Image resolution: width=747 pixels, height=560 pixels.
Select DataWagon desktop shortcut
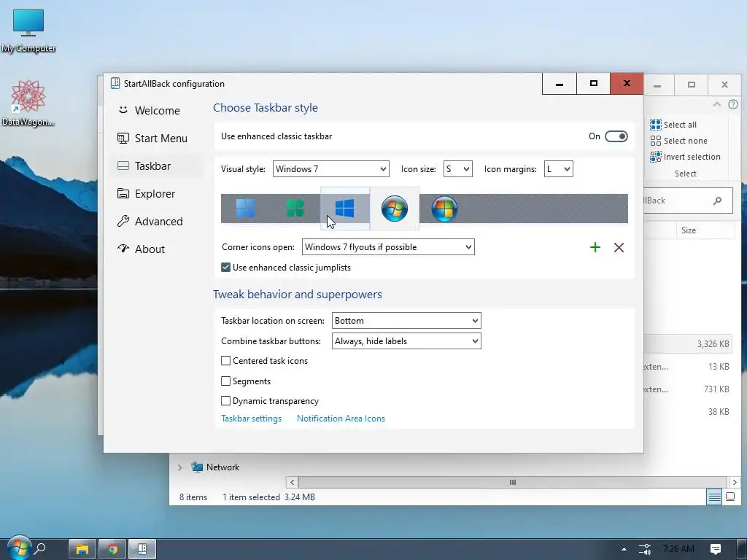click(28, 103)
